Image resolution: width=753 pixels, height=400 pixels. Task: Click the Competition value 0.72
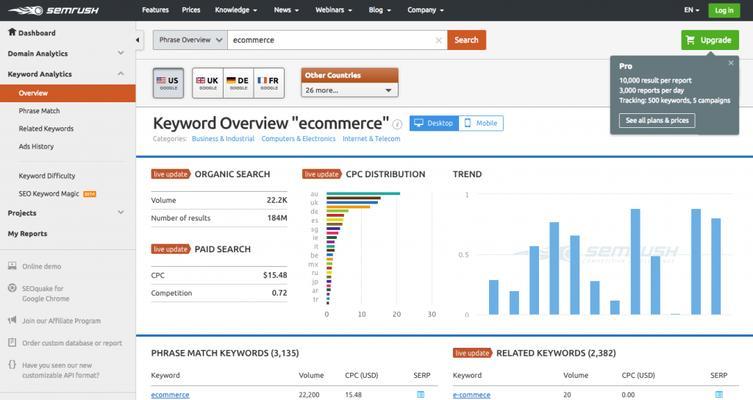coord(279,293)
